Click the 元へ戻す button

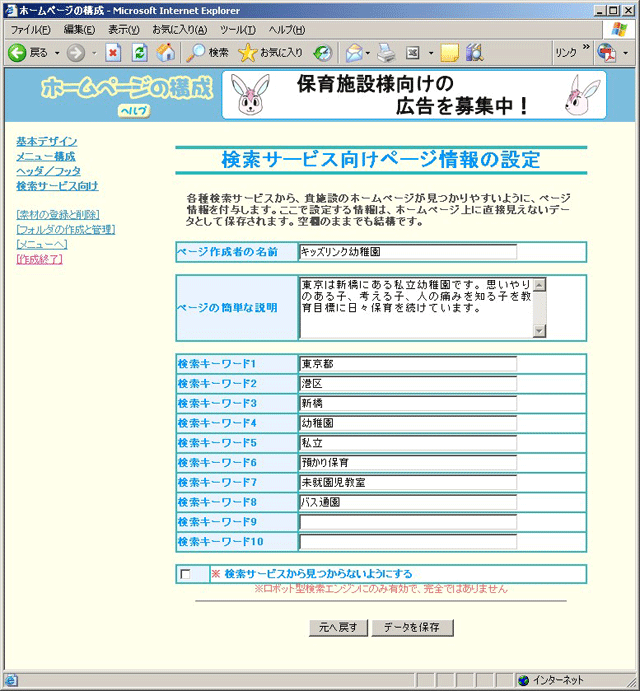coord(338,628)
